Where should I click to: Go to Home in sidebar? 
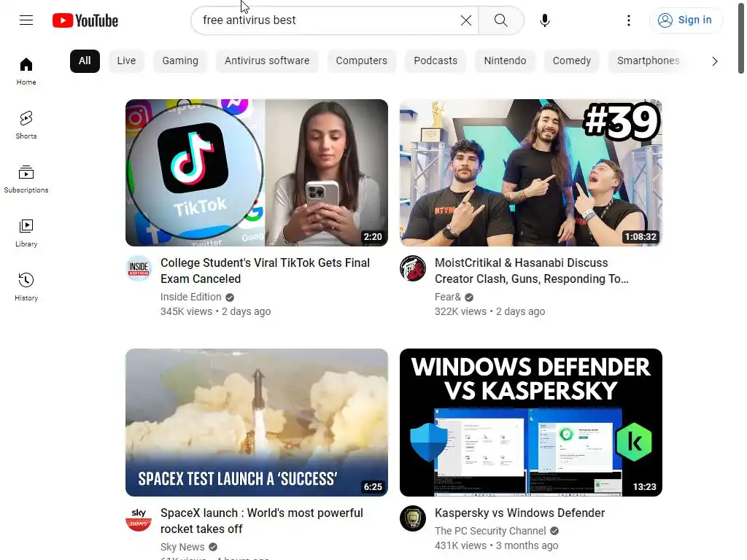pyautogui.click(x=26, y=71)
